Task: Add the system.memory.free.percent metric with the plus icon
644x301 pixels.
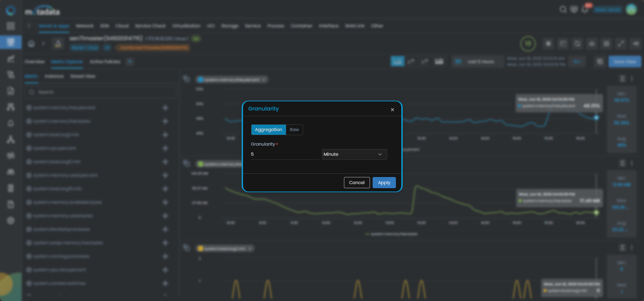Action: [x=165, y=108]
